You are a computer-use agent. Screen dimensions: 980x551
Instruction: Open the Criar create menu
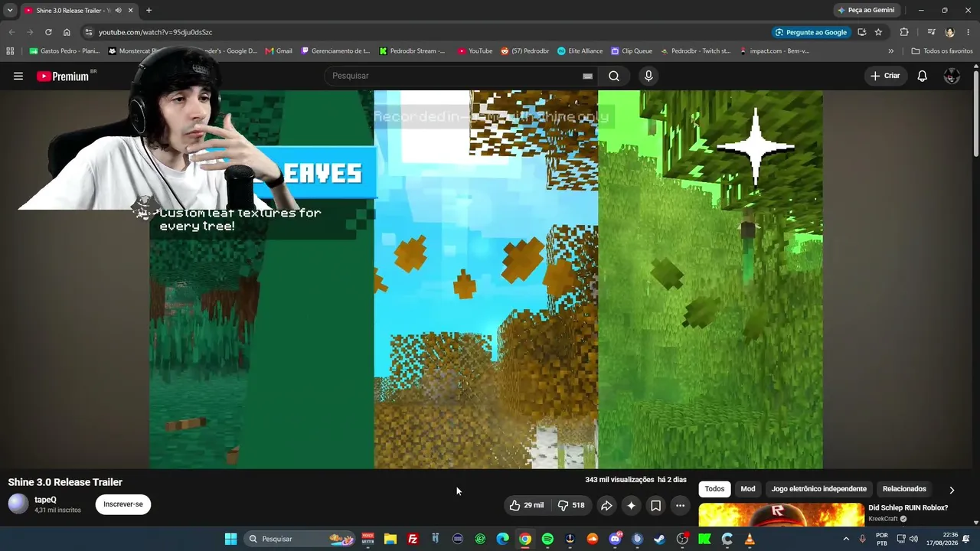point(885,76)
